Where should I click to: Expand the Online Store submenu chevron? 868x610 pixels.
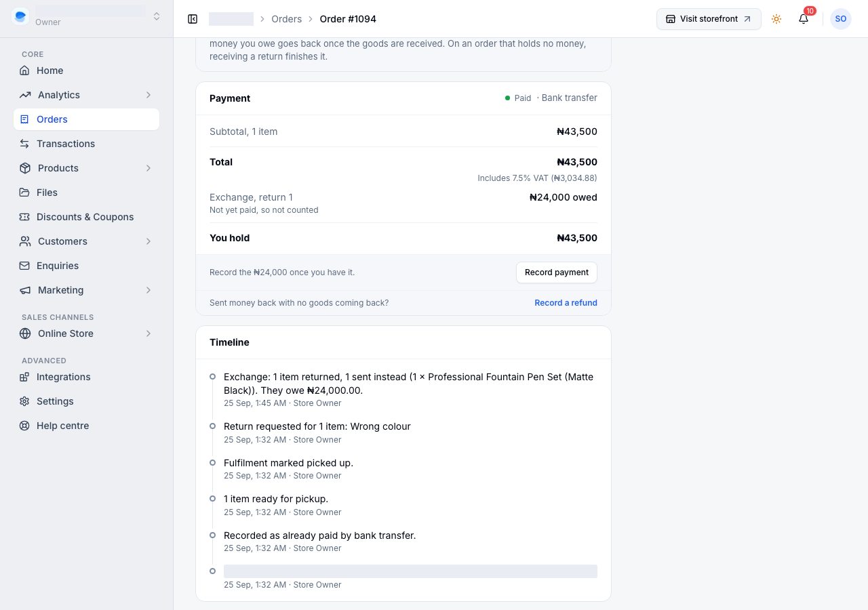149,333
